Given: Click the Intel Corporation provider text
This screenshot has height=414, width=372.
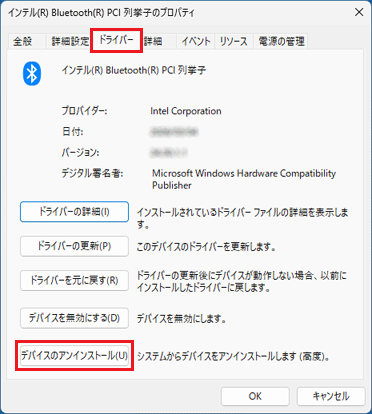Looking at the screenshot, I should coord(186,111).
